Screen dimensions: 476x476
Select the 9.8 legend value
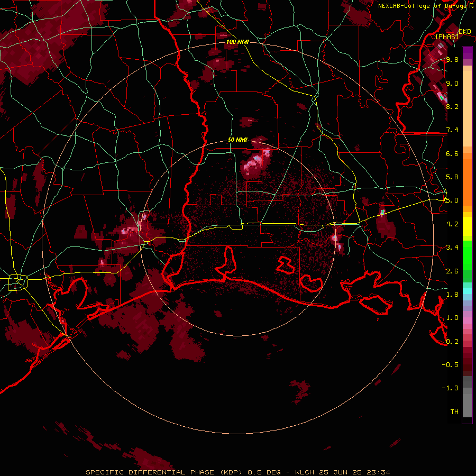(452, 59)
